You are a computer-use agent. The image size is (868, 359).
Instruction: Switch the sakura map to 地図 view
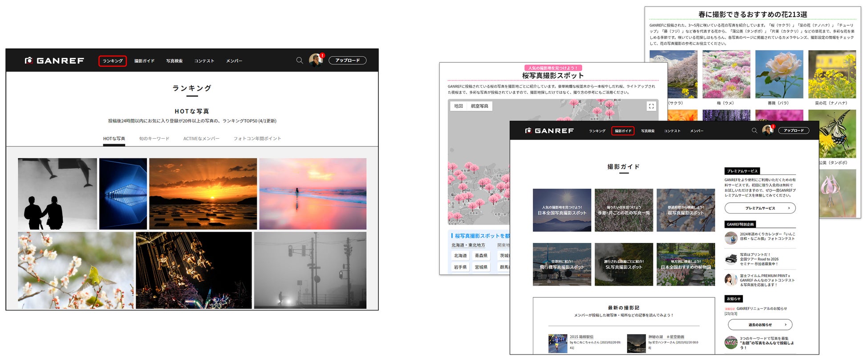pyautogui.click(x=458, y=106)
